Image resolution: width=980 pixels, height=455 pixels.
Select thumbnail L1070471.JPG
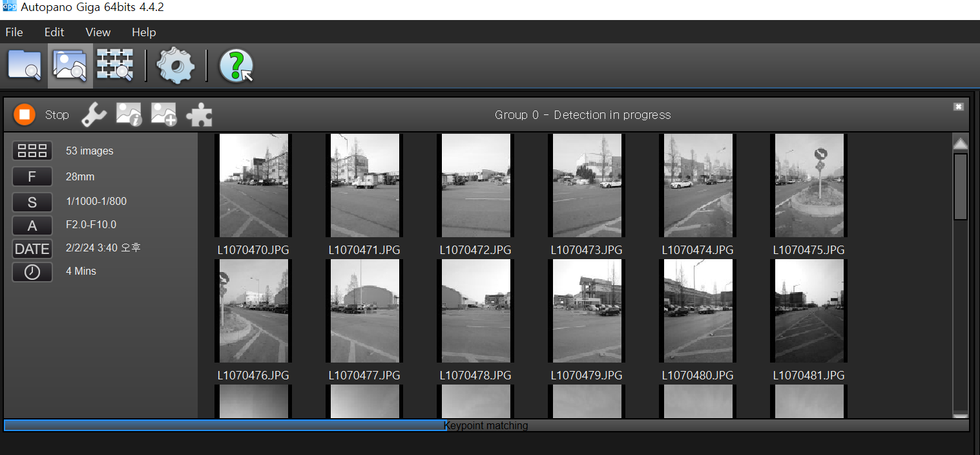364,185
